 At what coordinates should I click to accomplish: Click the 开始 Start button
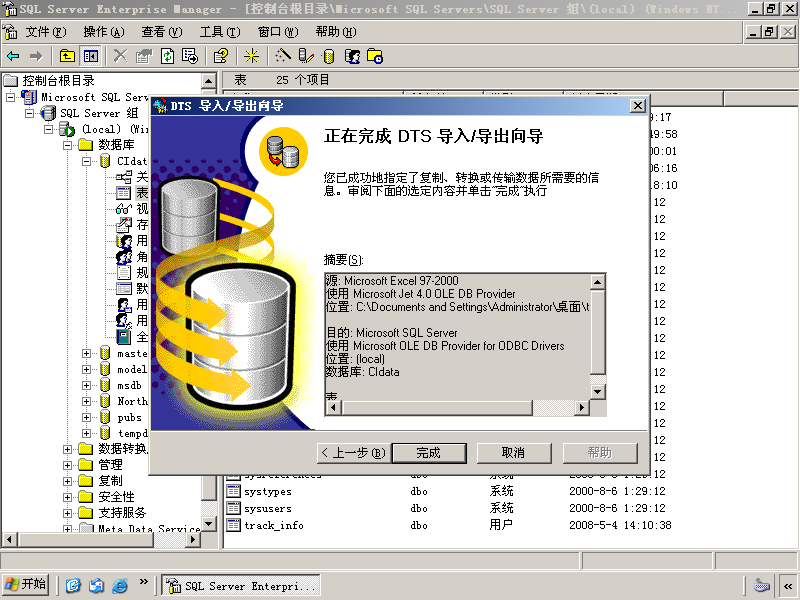(x=26, y=584)
